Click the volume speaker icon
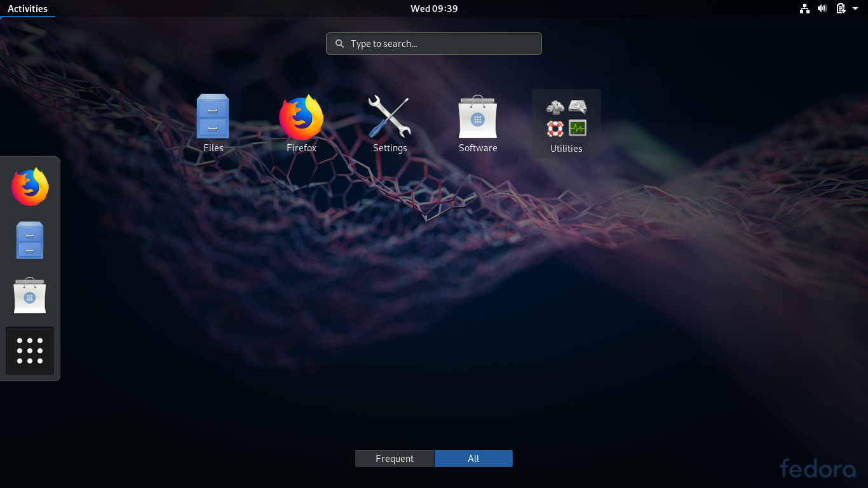Screen dimensions: 868x488 822,8
